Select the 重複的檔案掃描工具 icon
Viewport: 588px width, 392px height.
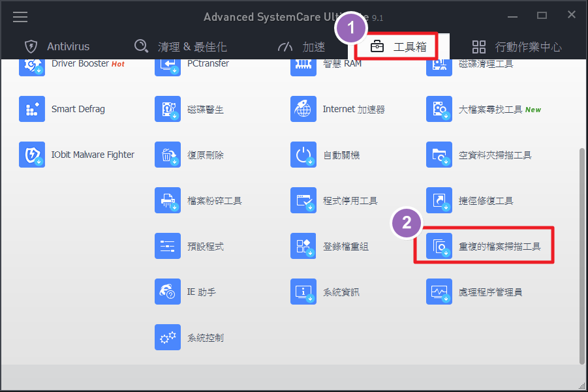tap(439, 246)
